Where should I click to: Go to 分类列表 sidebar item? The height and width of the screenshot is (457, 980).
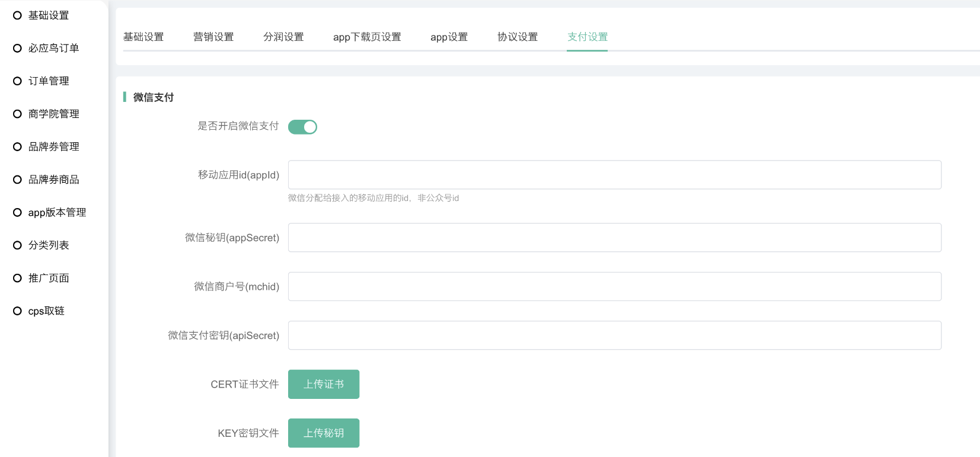pyautogui.click(x=49, y=245)
